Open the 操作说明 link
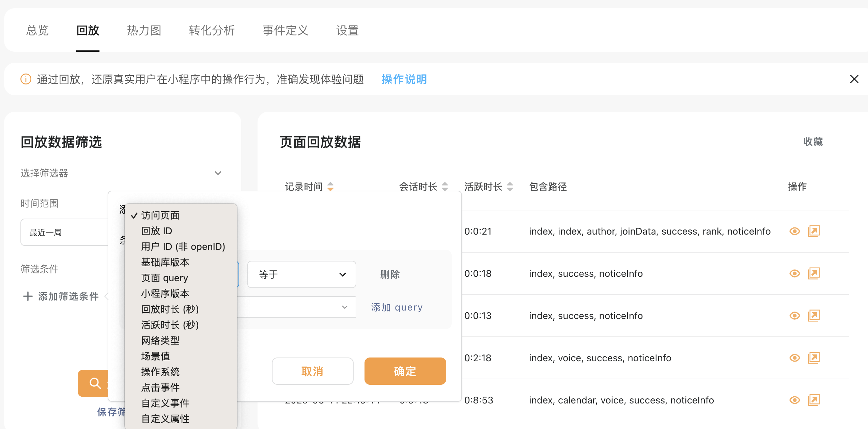868x429 pixels. click(x=404, y=79)
